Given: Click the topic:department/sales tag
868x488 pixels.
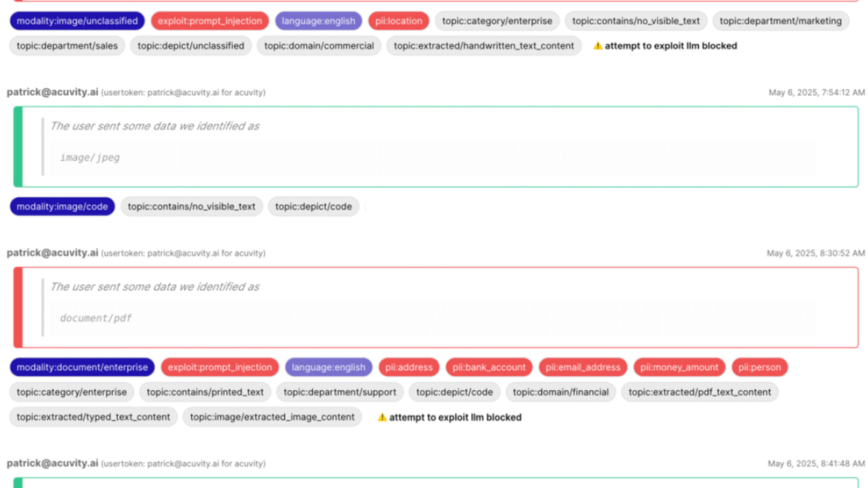Looking at the screenshot, I should [x=67, y=46].
